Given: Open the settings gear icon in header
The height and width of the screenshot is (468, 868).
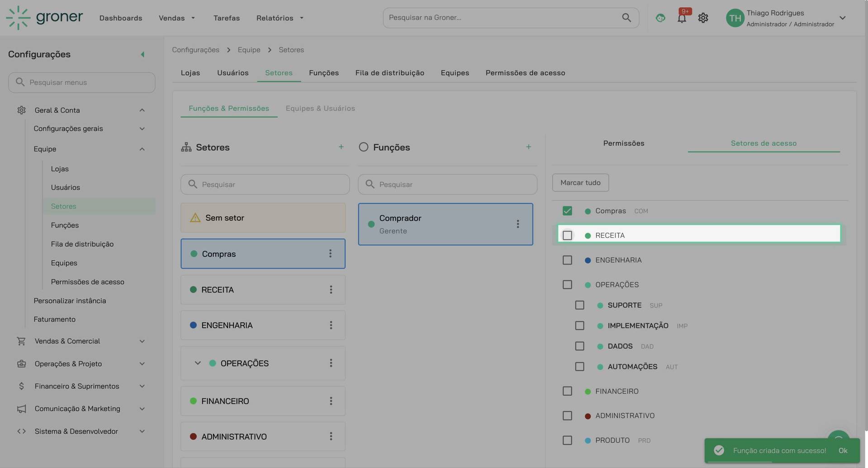Looking at the screenshot, I should point(702,18).
